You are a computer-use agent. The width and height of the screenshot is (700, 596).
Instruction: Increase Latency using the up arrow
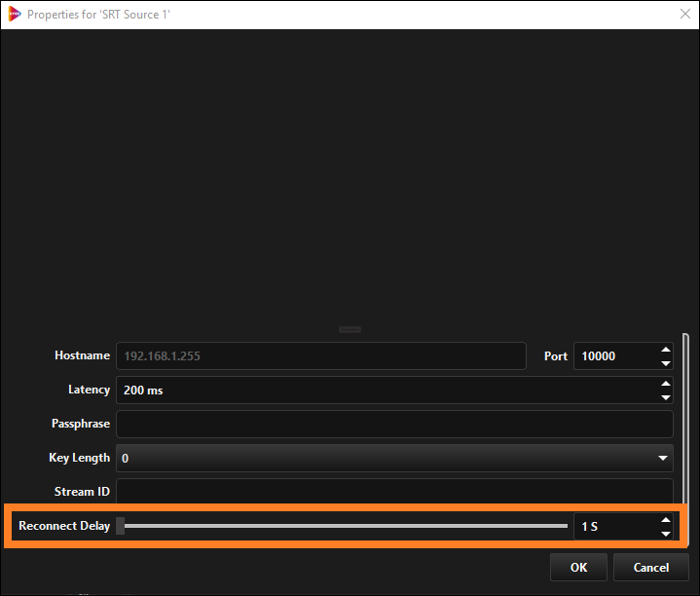click(x=666, y=383)
